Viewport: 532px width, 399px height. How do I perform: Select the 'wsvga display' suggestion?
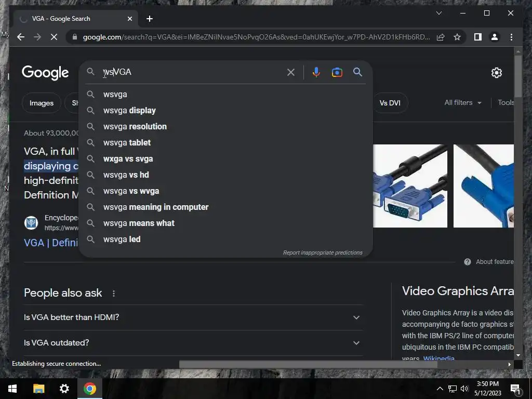coord(225,110)
